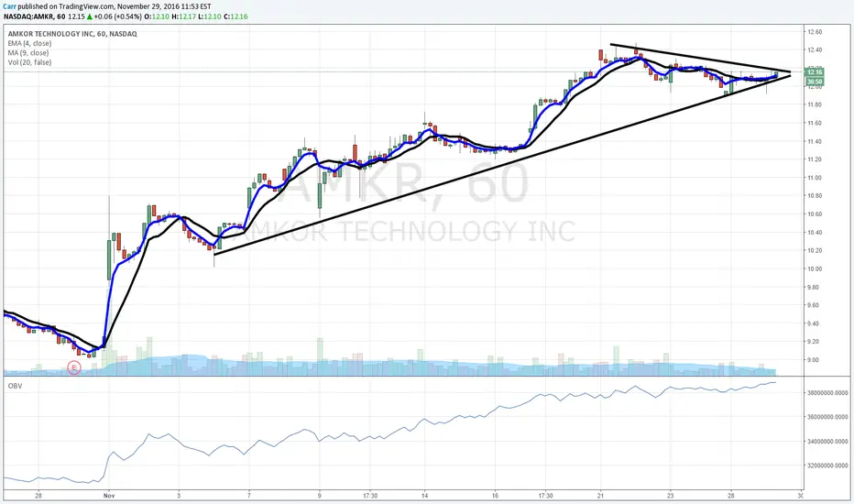This screenshot has height=504, width=854.
Task: Click the '9' date axis label
Action: (319, 496)
